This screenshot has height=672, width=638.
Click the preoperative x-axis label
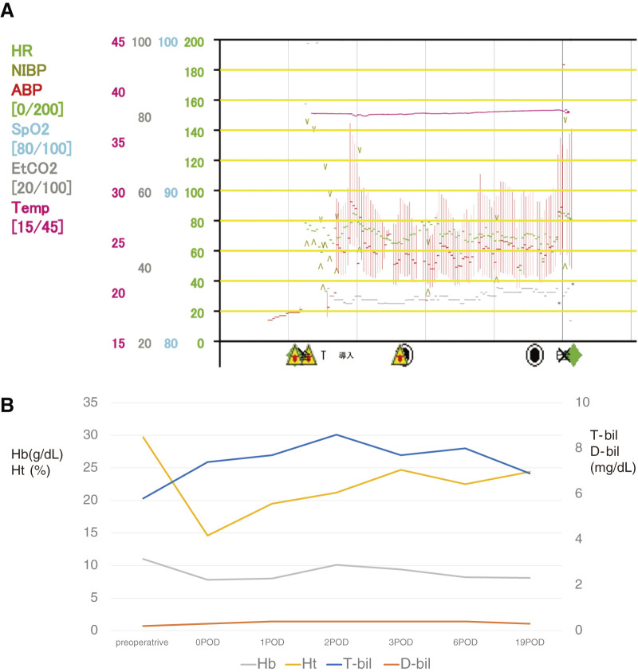[x=142, y=643]
